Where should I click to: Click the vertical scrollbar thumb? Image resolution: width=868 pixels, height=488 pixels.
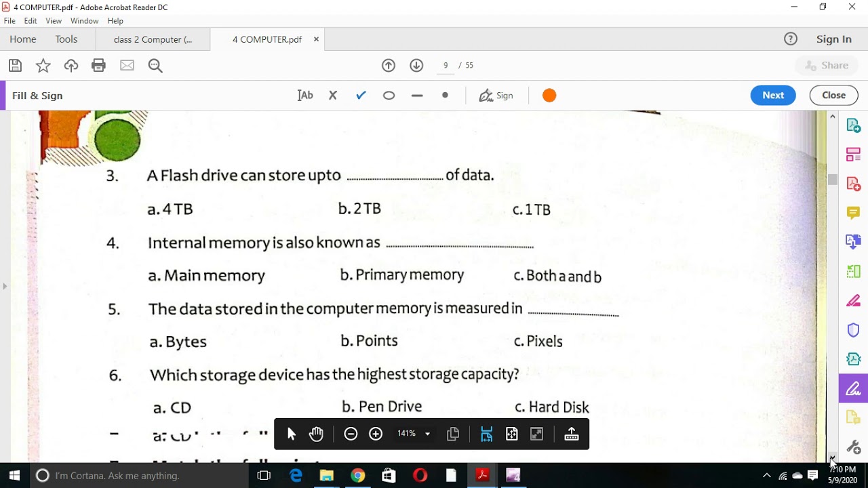click(833, 180)
